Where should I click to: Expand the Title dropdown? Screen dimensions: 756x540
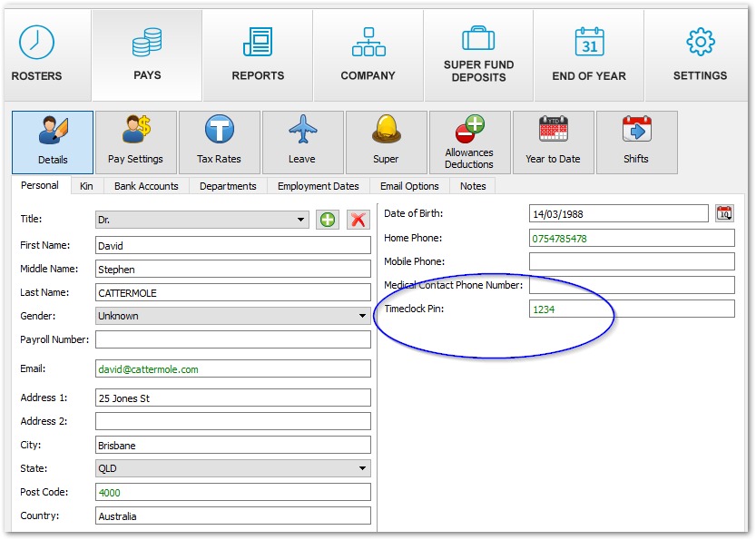300,220
